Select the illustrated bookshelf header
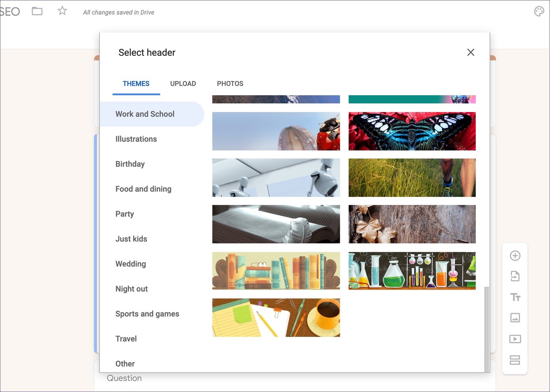The image size is (550, 392). 276,271
